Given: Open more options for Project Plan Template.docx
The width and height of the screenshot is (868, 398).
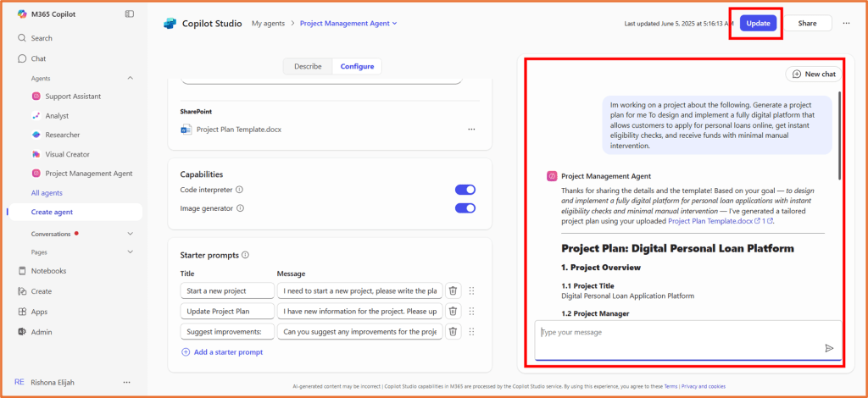Looking at the screenshot, I should click(471, 130).
